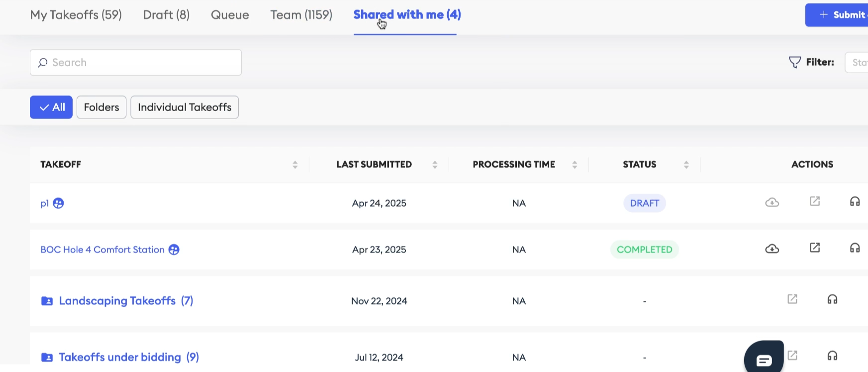Image resolution: width=868 pixels, height=372 pixels.
Task: Switch to Team (1159) tab
Action: click(301, 15)
